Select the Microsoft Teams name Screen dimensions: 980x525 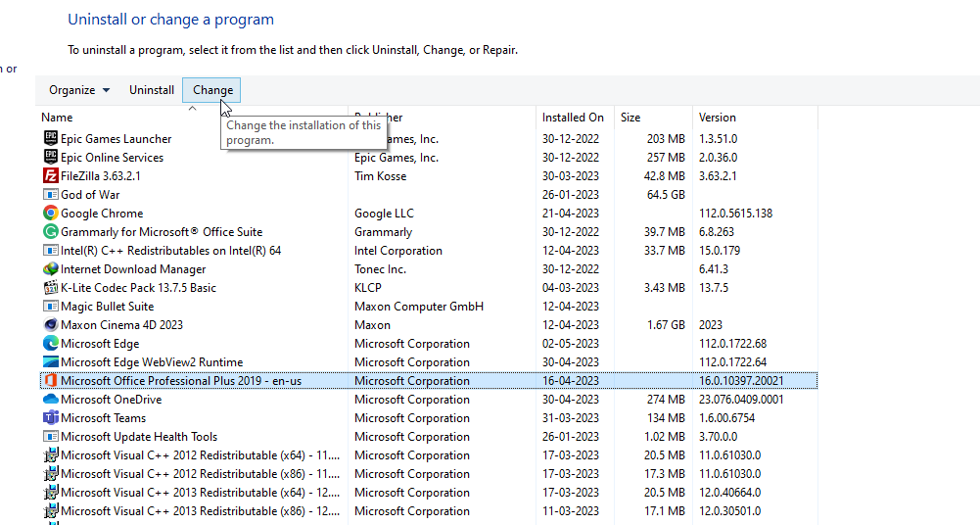click(103, 418)
